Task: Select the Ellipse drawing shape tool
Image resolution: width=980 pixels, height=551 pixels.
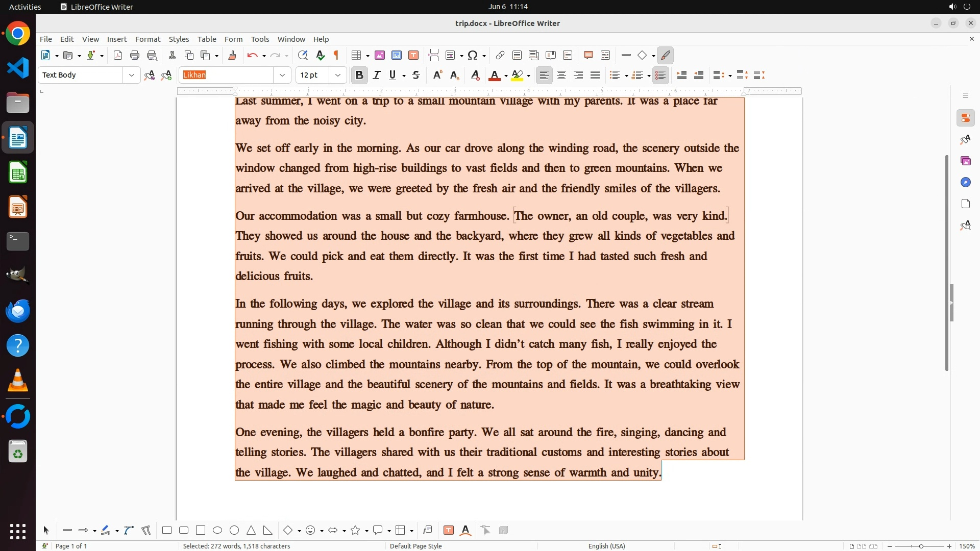Action: (x=217, y=531)
